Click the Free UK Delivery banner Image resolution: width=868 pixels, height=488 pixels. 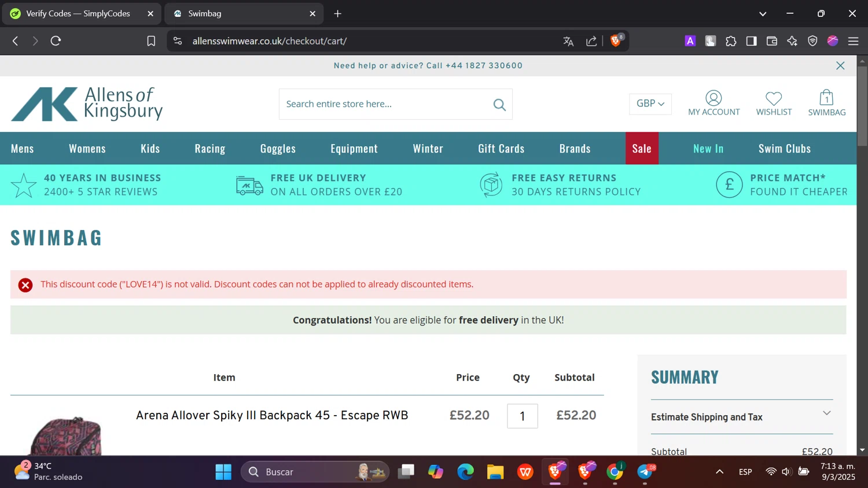point(319,185)
